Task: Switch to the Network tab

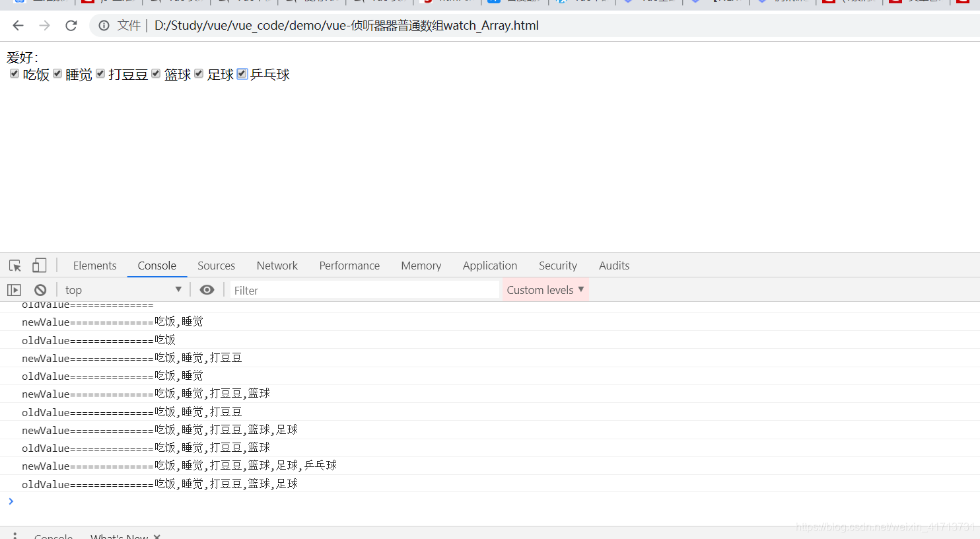Action: 277,266
